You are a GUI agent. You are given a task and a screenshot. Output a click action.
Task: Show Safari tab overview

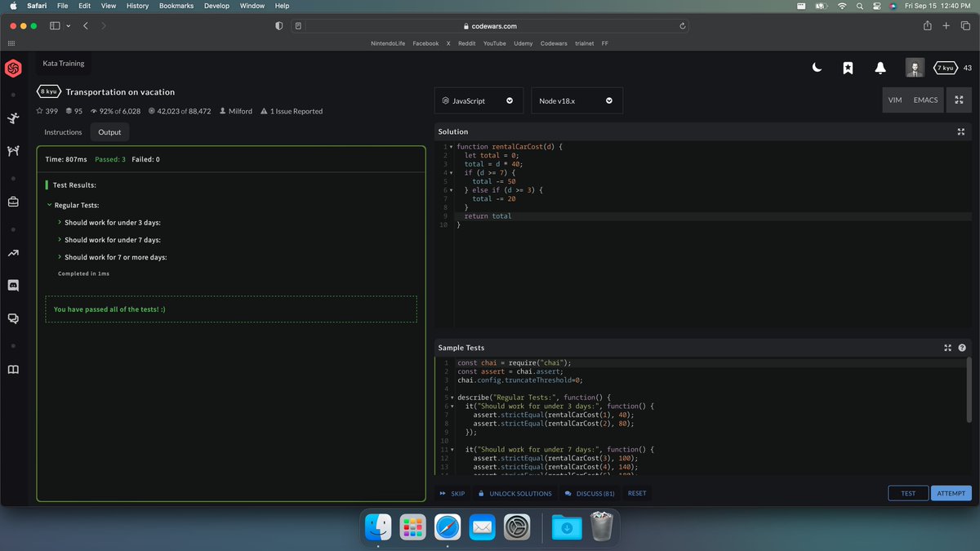pyautogui.click(x=964, y=26)
